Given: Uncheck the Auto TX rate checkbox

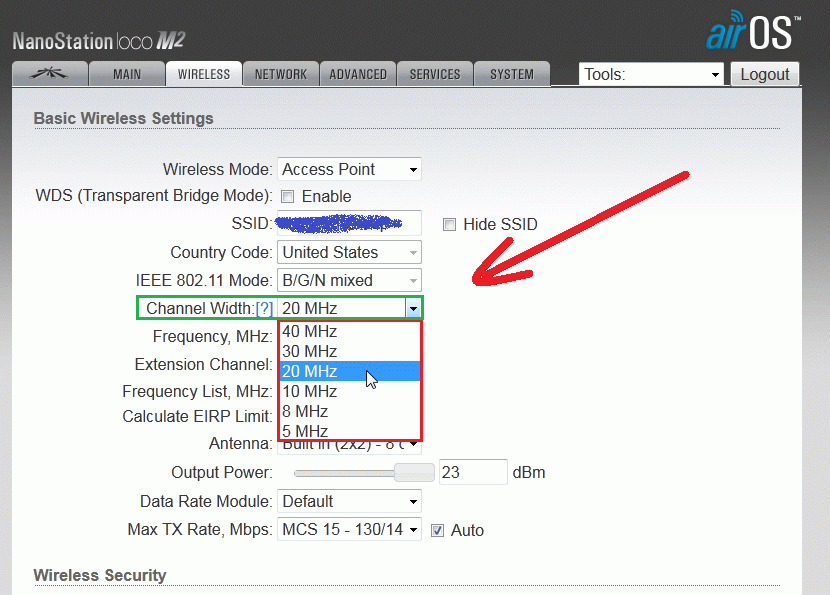Looking at the screenshot, I should pos(437,530).
